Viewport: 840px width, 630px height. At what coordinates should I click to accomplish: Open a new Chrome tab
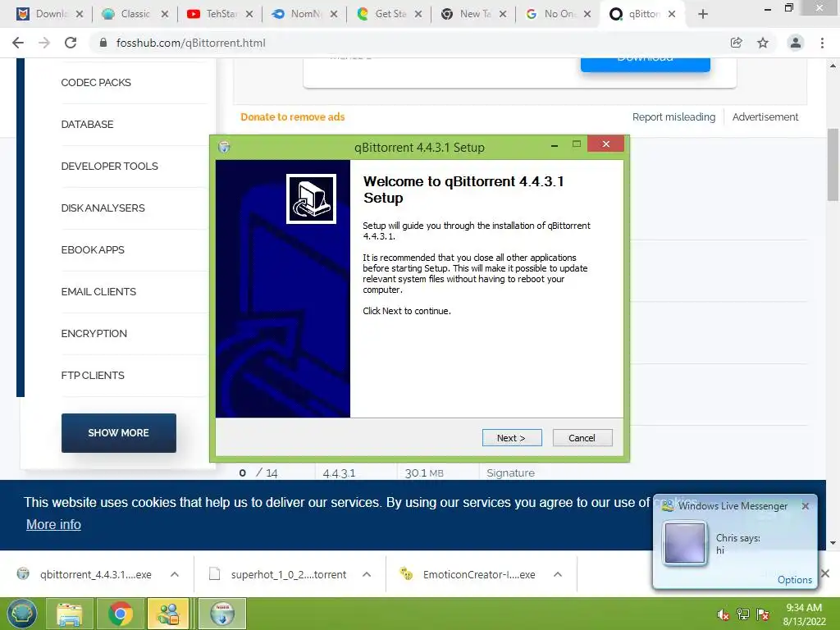703,14
